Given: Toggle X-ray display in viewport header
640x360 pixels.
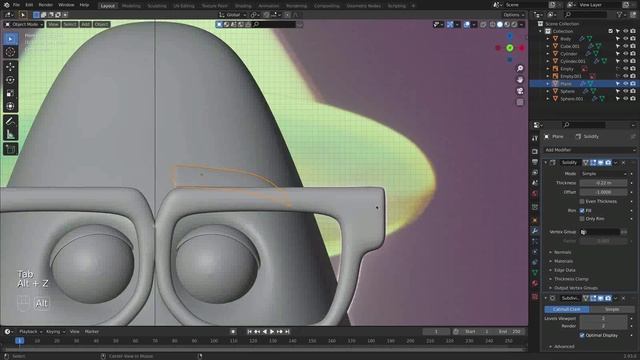Looking at the screenshot, I should (483, 24).
